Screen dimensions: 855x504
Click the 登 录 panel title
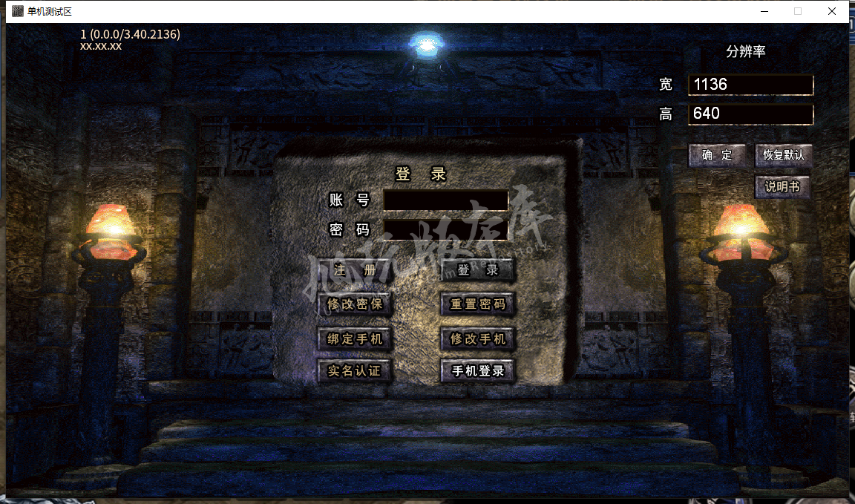point(421,174)
